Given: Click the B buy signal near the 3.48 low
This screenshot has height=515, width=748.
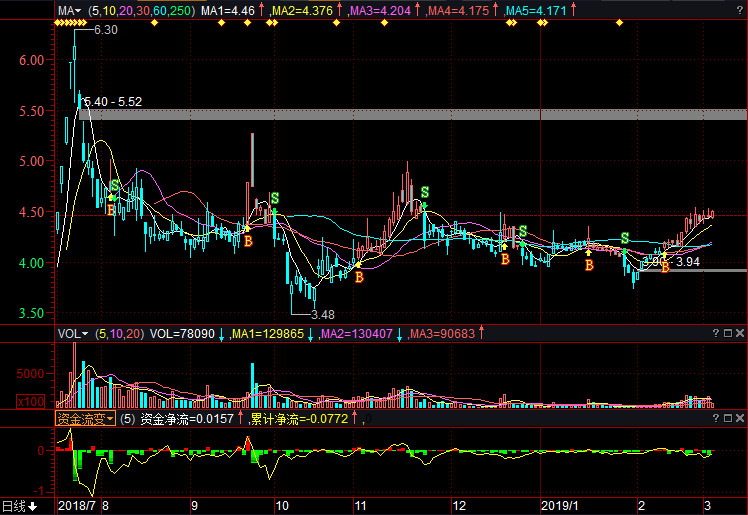Looking at the screenshot, I should (x=359, y=277).
